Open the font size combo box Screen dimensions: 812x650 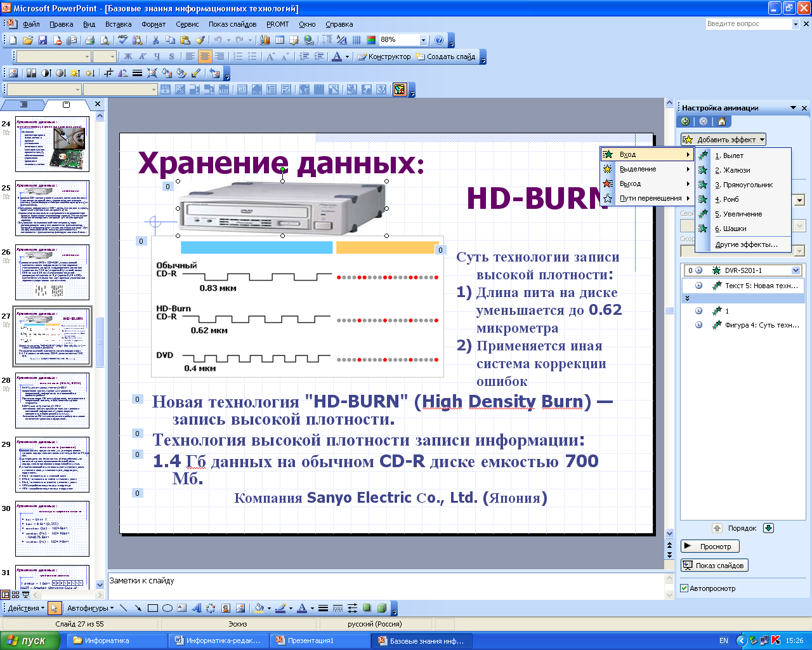pos(104,56)
